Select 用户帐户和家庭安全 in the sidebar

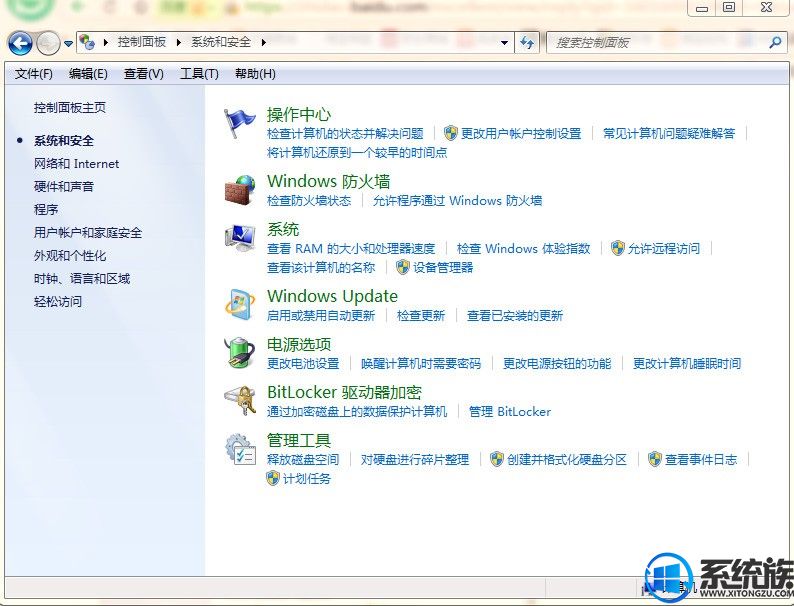(x=88, y=232)
